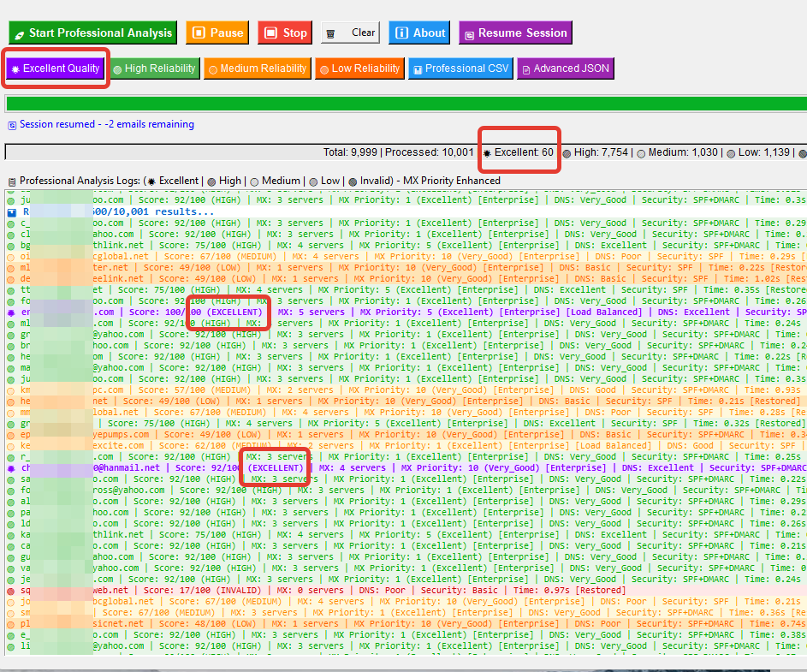Screen dimensions: 807x672
Task: Click the Professional Analysis Logs header icon
Action: click(x=12, y=181)
